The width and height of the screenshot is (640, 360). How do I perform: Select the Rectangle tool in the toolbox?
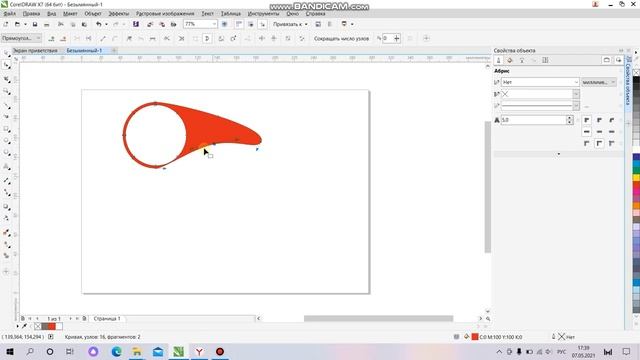pos(7,129)
